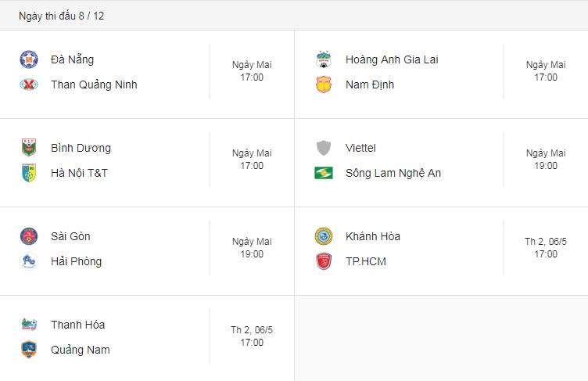Click the Đà Nẵng team logo
Viewport: 588px width, 381px height.
click(29, 59)
